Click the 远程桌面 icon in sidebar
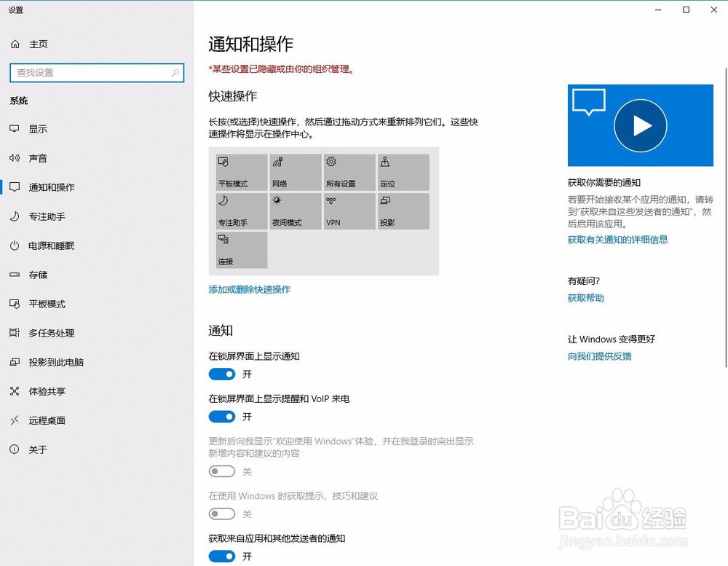728x566 pixels. [15, 420]
